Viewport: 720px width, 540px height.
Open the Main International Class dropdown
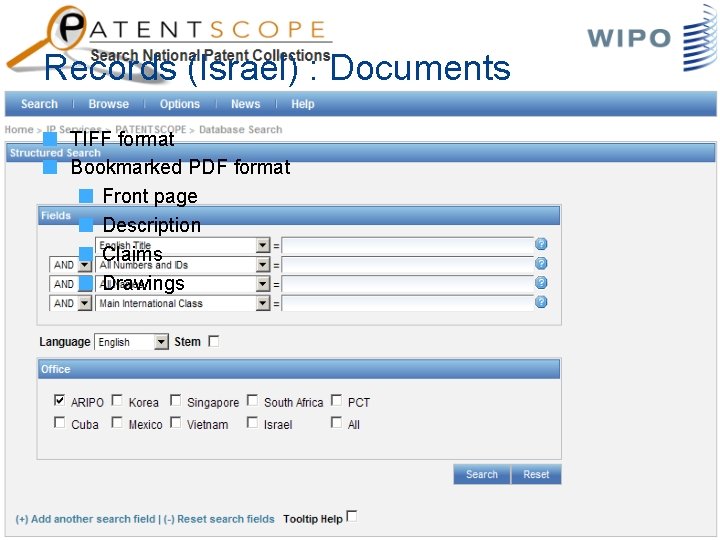pyautogui.click(x=263, y=304)
